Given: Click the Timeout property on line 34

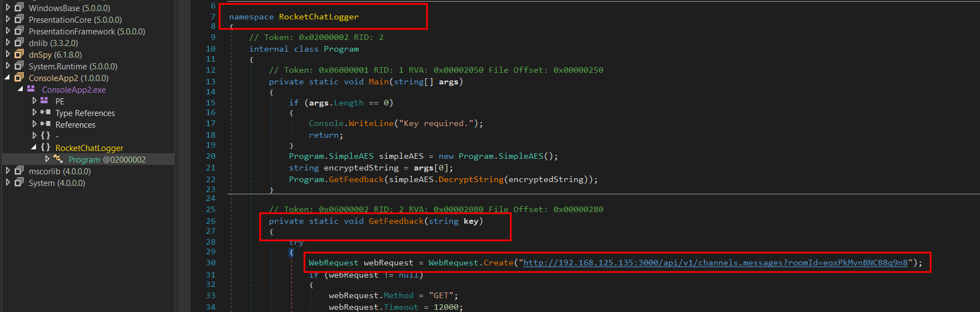Looking at the screenshot, I should tap(401, 307).
